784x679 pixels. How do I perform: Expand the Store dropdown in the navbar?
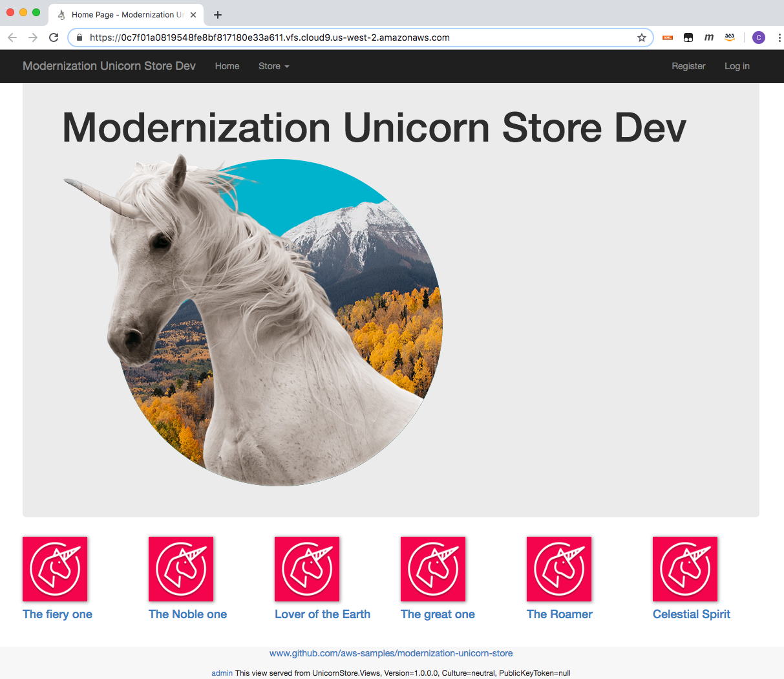[274, 66]
